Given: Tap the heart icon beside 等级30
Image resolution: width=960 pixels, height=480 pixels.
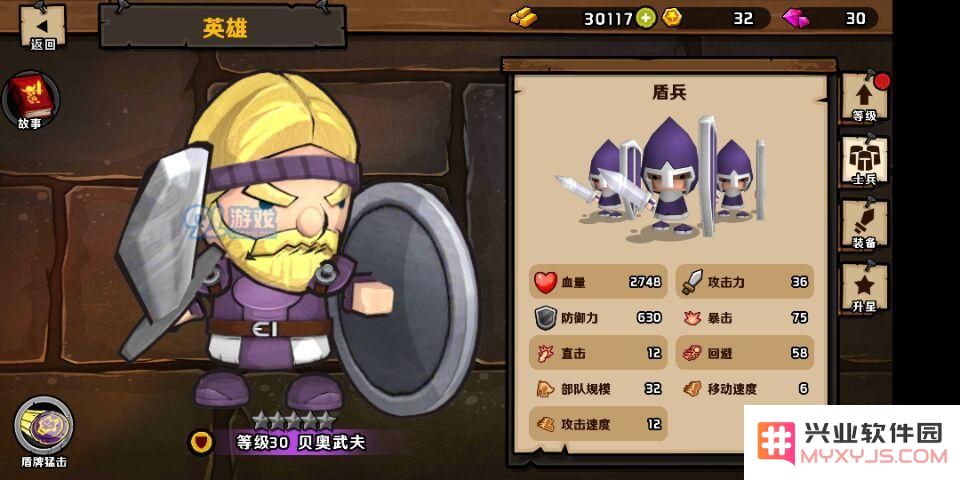Looking at the screenshot, I should 201,441.
